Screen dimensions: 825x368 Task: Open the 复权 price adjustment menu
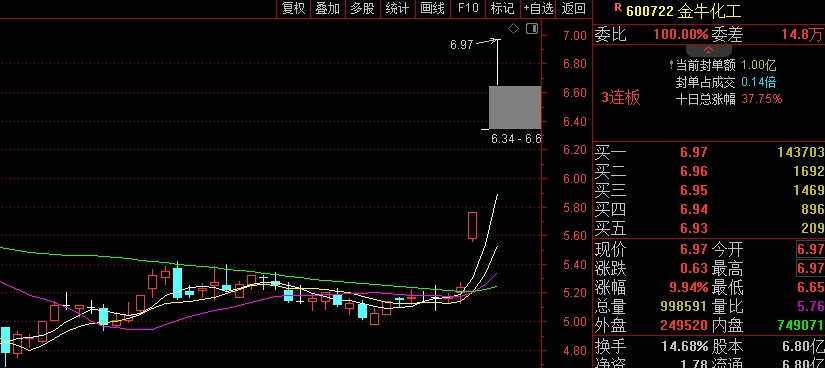click(x=294, y=8)
